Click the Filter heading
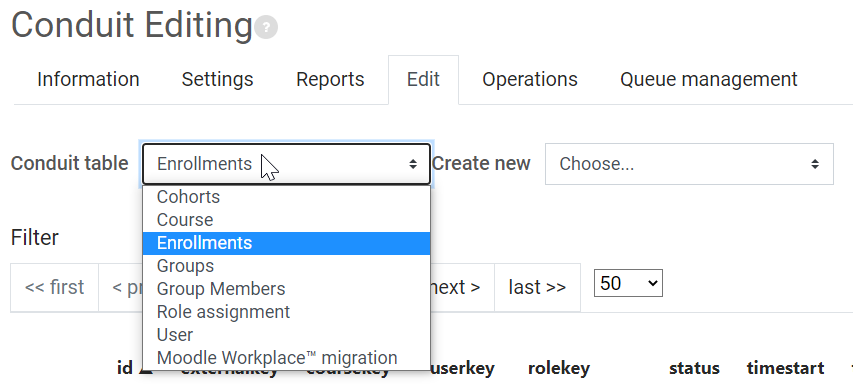 point(35,238)
